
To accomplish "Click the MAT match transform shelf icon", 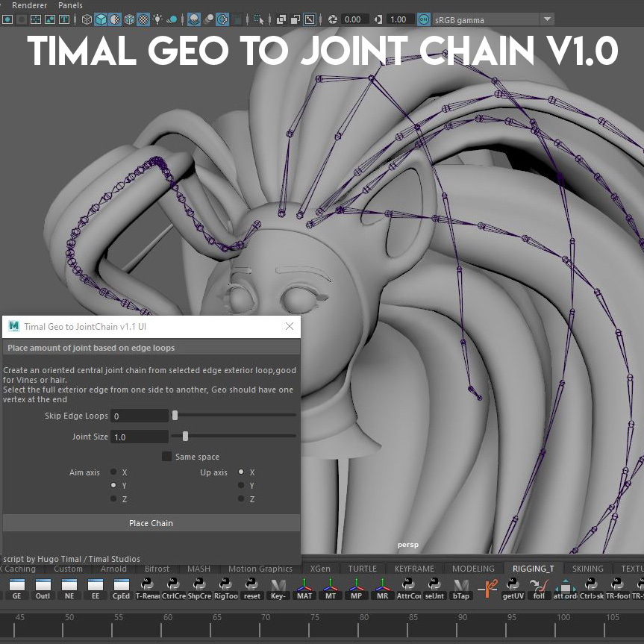I will [x=304, y=589].
